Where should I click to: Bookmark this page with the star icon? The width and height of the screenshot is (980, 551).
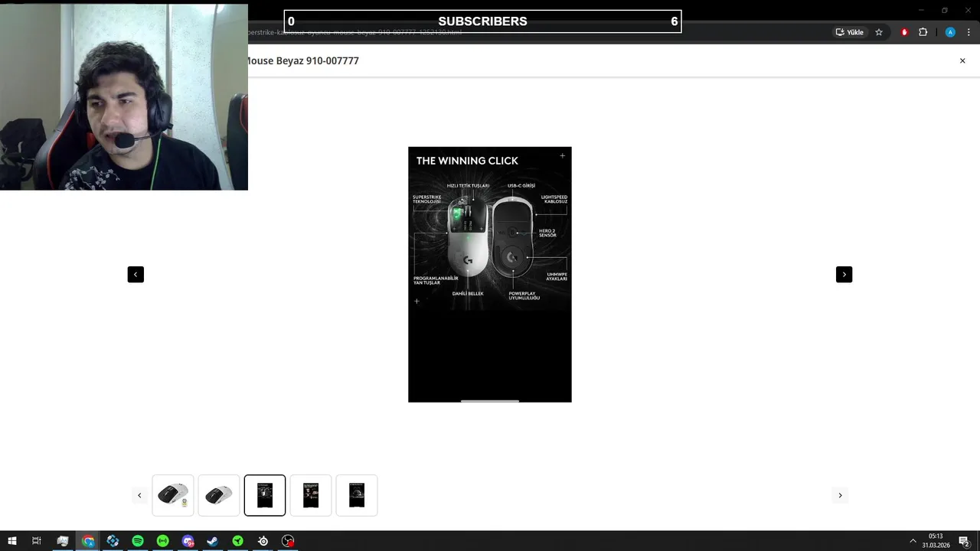tap(879, 32)
